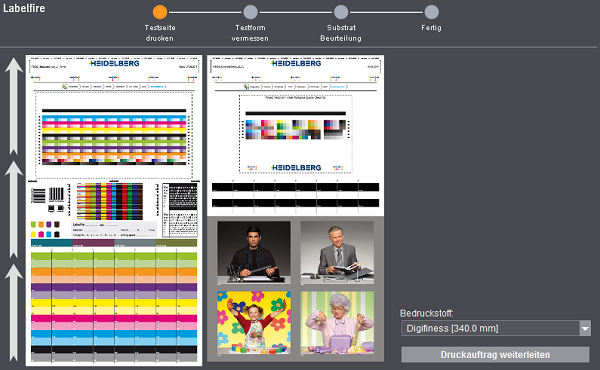This screenshot has width=600, height=370.
Task: Click the Testform vermessen step label
Action: coord(250,33)
